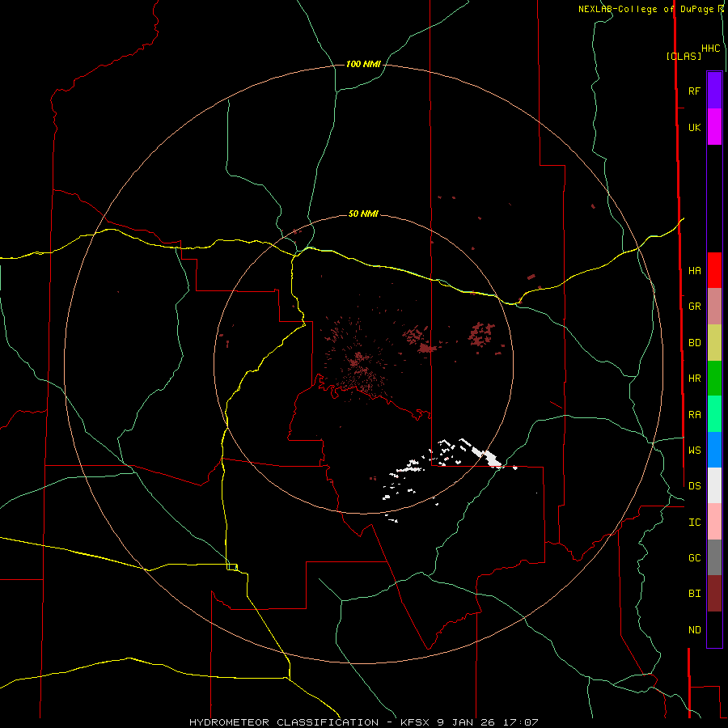728x728 pixels.
Task: Select the dusty pink GR legend swatch
Action: [x=714, y=307]
